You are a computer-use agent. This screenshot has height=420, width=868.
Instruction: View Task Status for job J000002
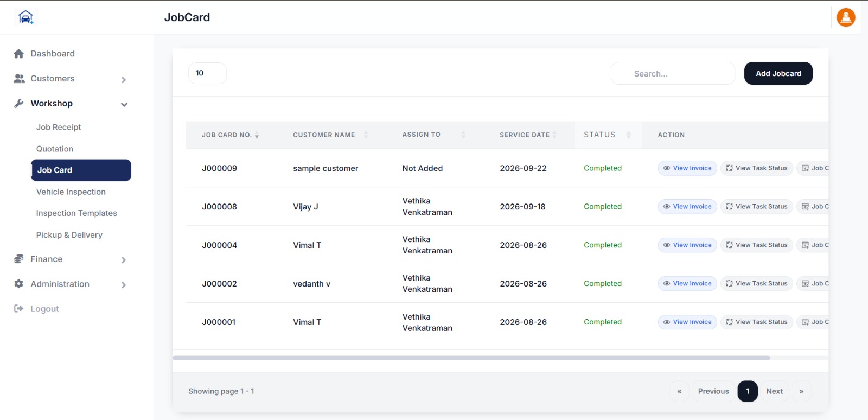tap(757, 284)
